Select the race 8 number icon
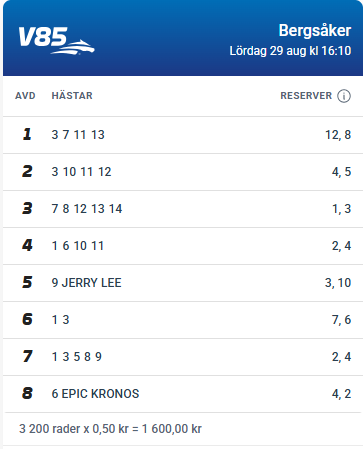 pyautogui.click(x=27, y=393)
